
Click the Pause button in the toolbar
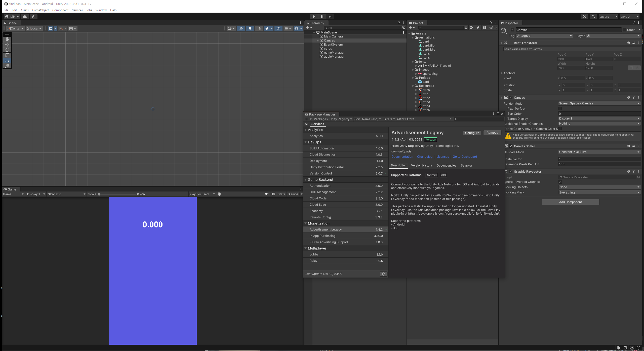click(x=322, y=17)
